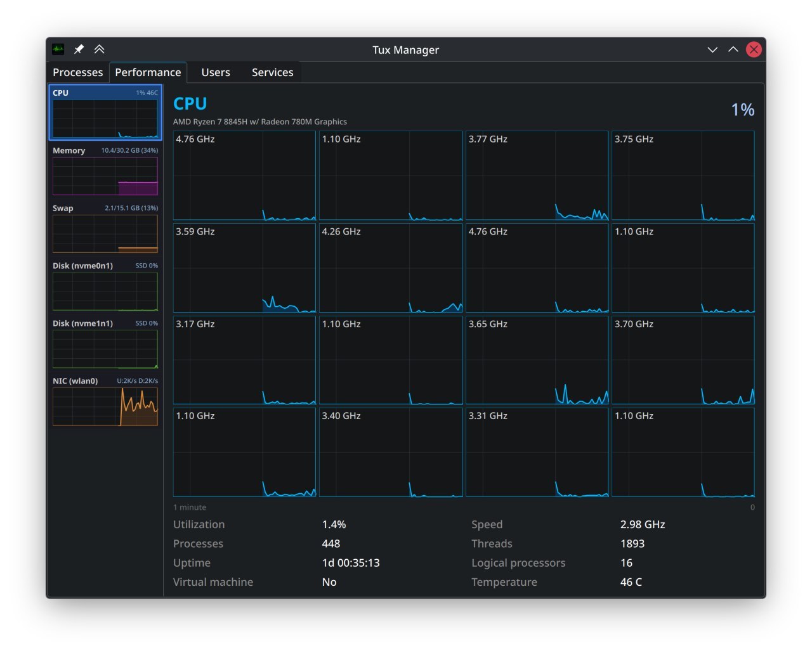Click the 3.17 GHz core graph
Image resolution: width=812 pixels, height=653 pixels.
(244, 360)
